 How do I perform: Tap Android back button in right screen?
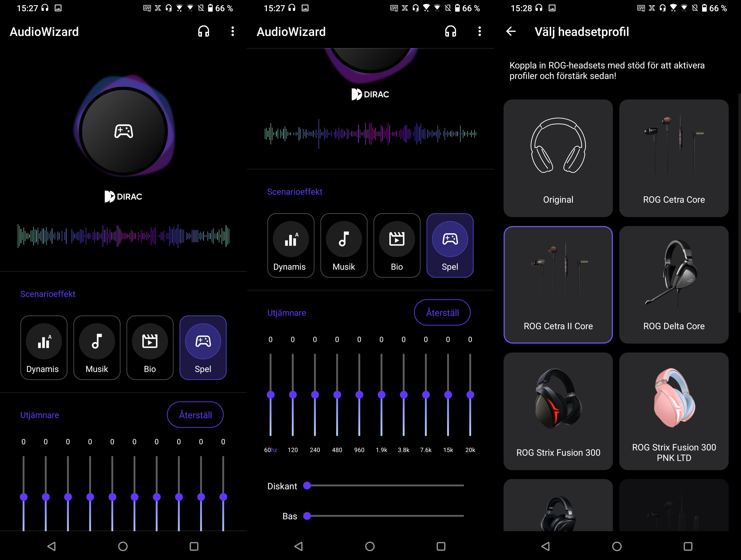545,546
